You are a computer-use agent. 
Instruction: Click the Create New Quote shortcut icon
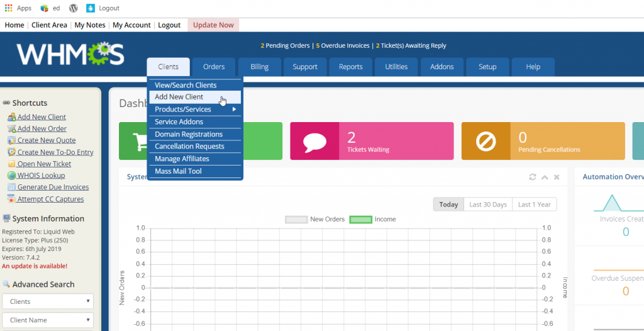coord(11,140)
